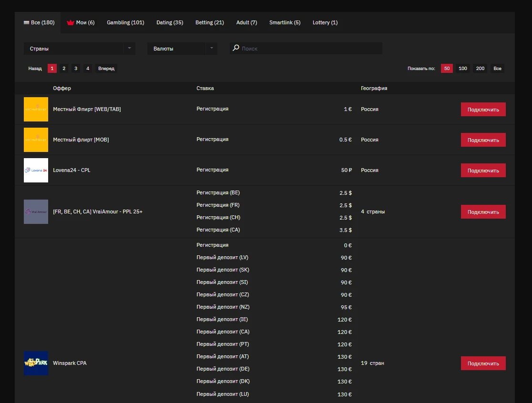This screenshot has width=532, height=403.
Task: Switch to the Gambling (101) tab
Action: [125, 22]
